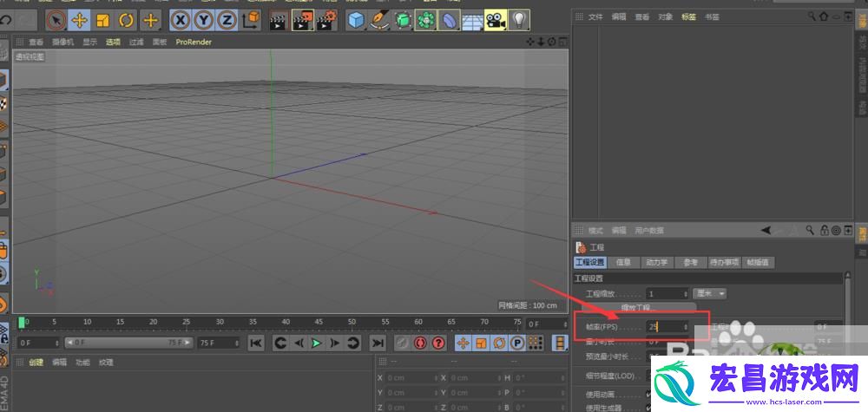
Task: Open viewport 查看 menu
Action: pyautogui.click(x=36, y=42)
